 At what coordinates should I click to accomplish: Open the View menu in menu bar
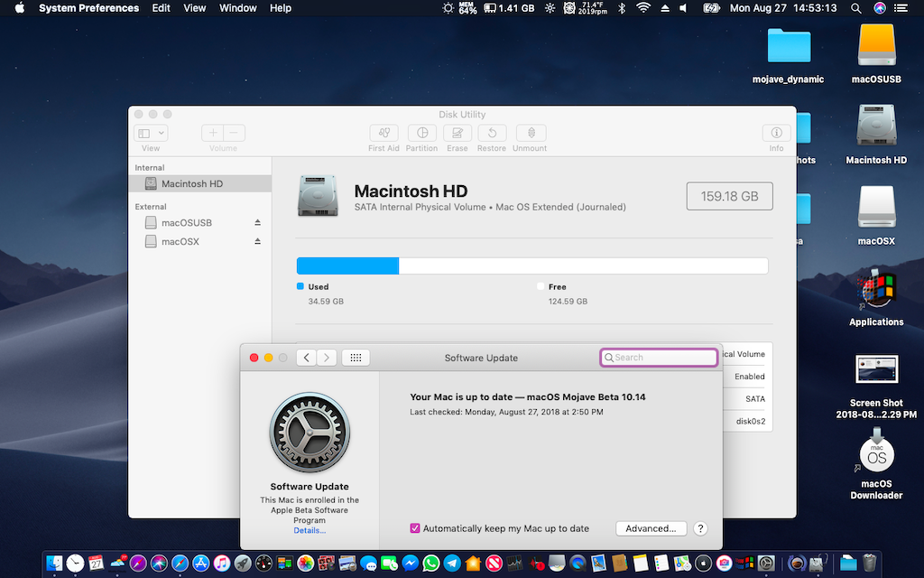click(x=195, y=8)
